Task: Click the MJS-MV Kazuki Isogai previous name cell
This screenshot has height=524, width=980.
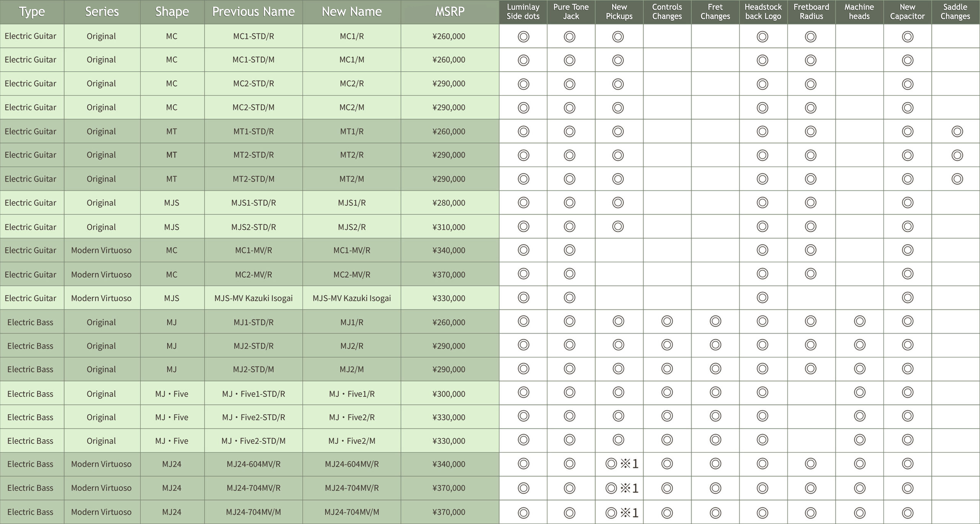Action: pos(253,298)
